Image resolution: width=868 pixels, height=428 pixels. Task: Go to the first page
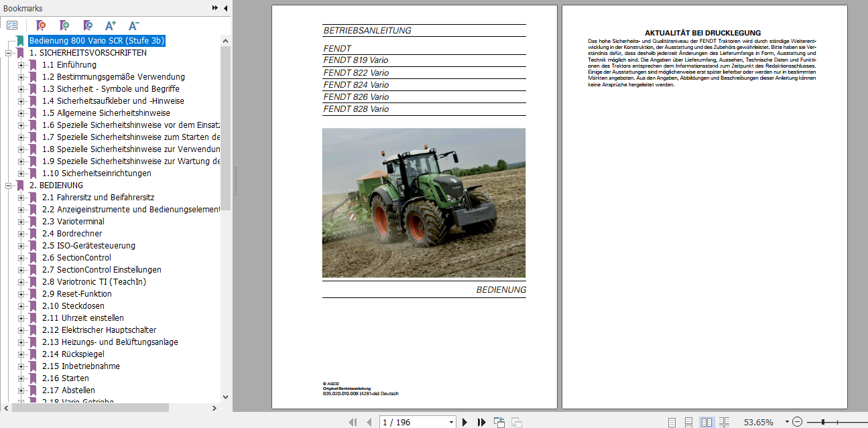coord(353,422)
